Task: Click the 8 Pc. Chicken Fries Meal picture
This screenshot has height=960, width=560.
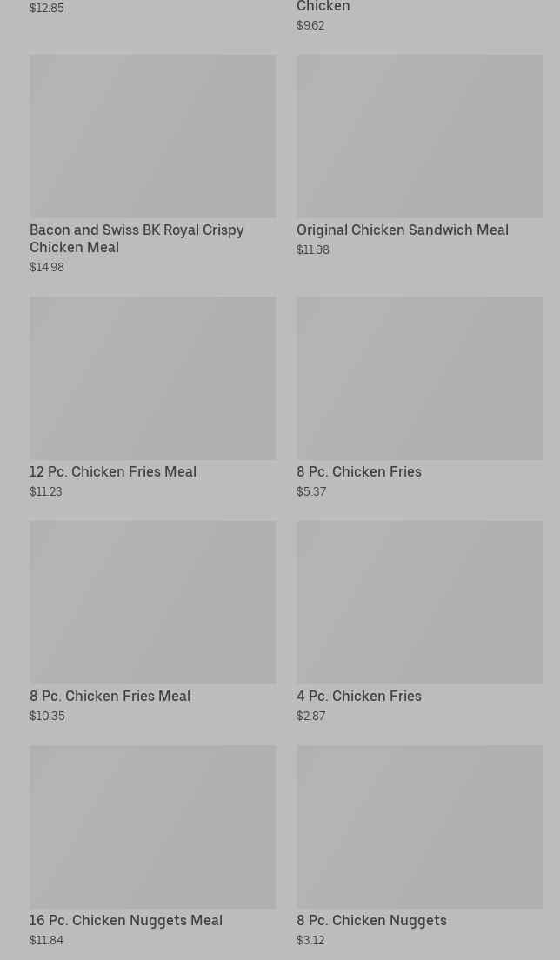Action: (152, 602)
